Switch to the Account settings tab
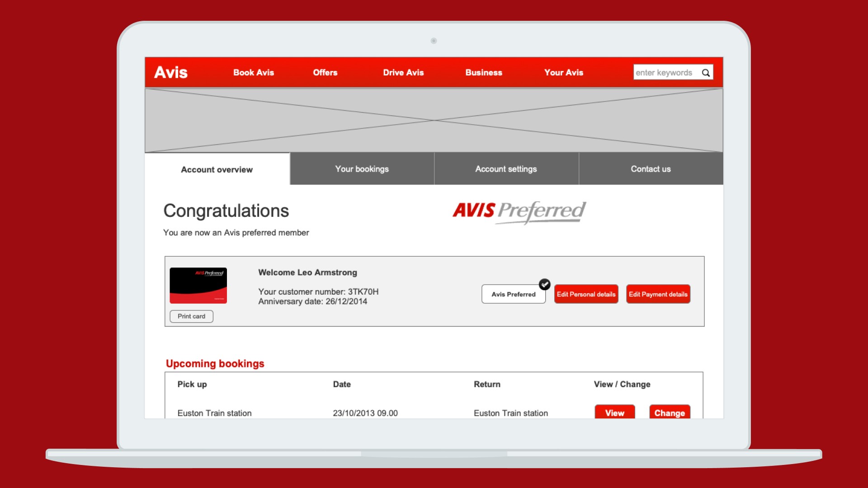This screenshot has width=868, height=488. pos(506,169)
